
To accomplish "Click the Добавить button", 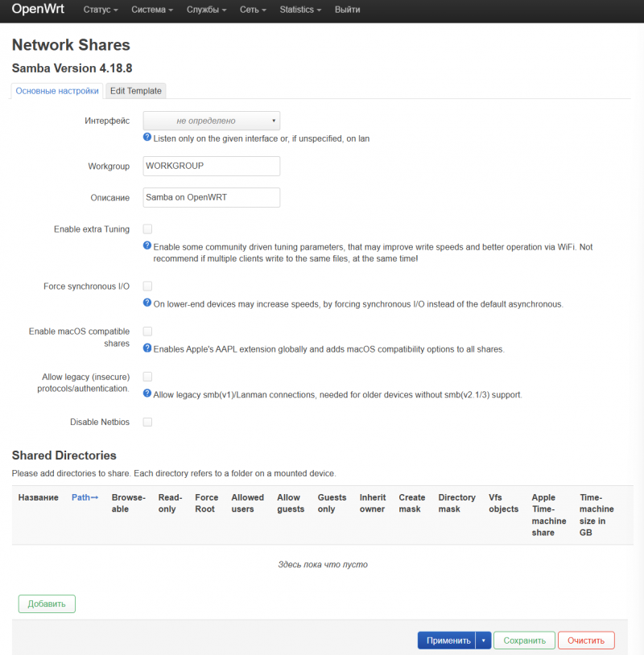I will point(47,604).
